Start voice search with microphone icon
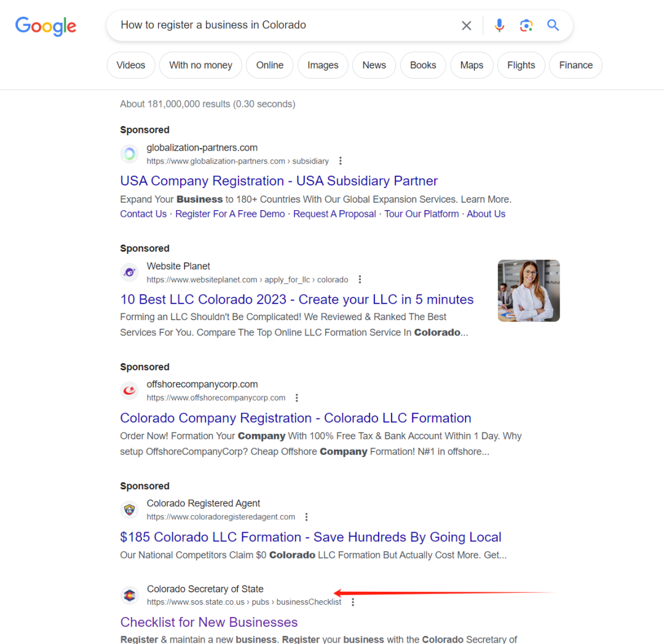 tap(499, 25)
